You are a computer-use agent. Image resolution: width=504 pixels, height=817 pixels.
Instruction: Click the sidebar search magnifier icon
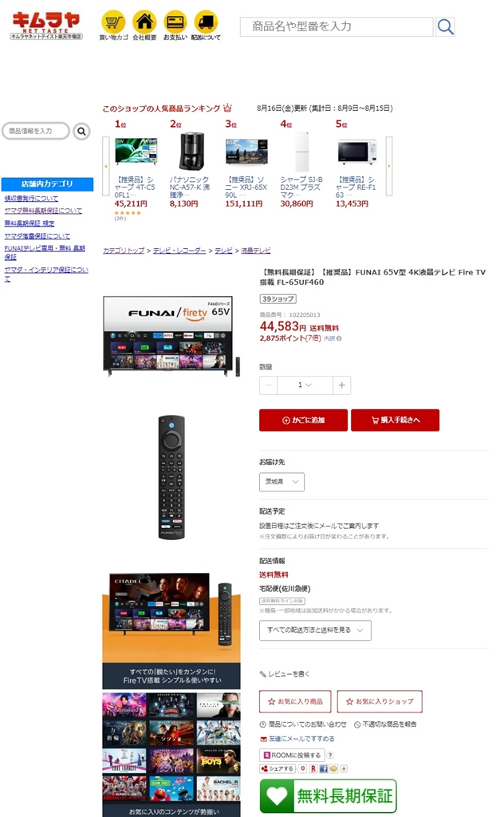81,132
